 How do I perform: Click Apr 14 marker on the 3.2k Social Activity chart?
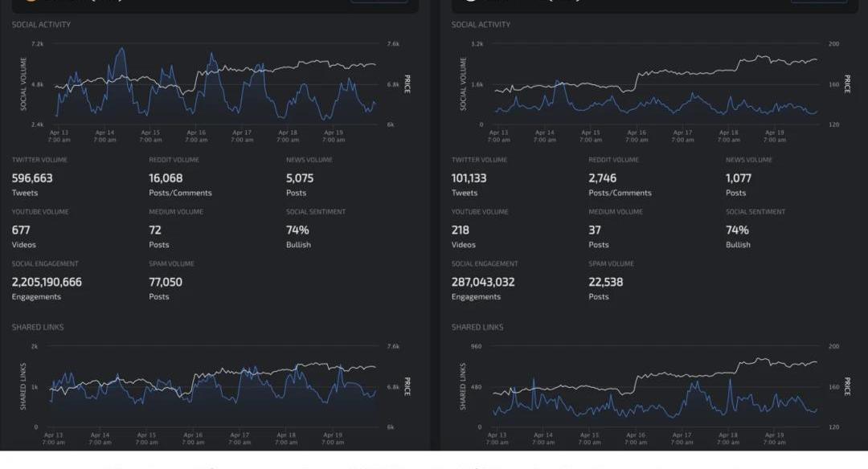[x=544, y=136]
